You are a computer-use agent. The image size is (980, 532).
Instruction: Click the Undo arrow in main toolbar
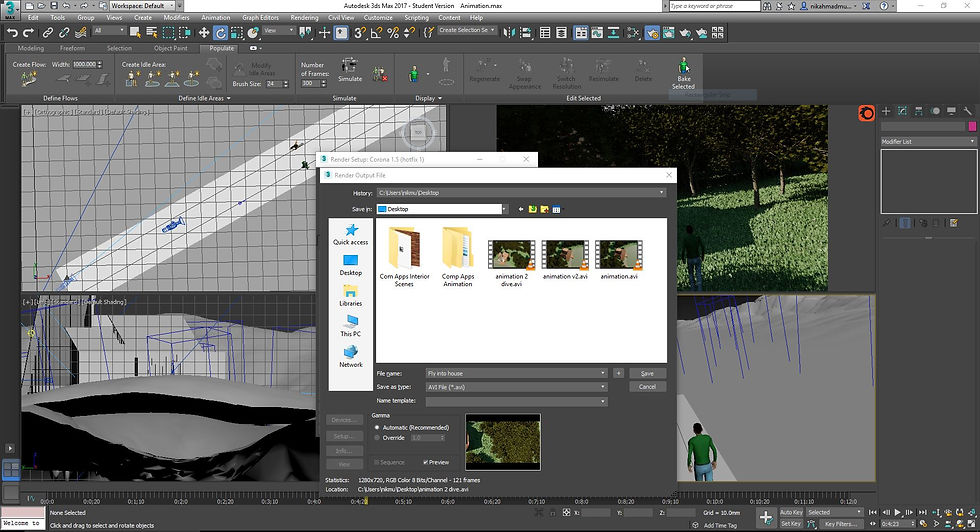tap(12, 33)
